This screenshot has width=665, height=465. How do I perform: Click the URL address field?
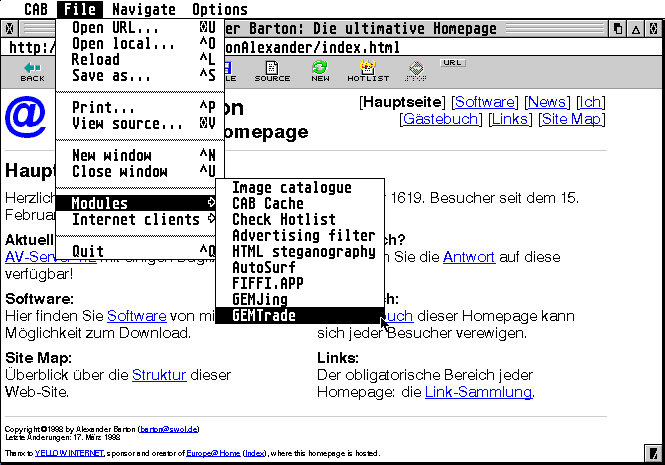[332, 47]
